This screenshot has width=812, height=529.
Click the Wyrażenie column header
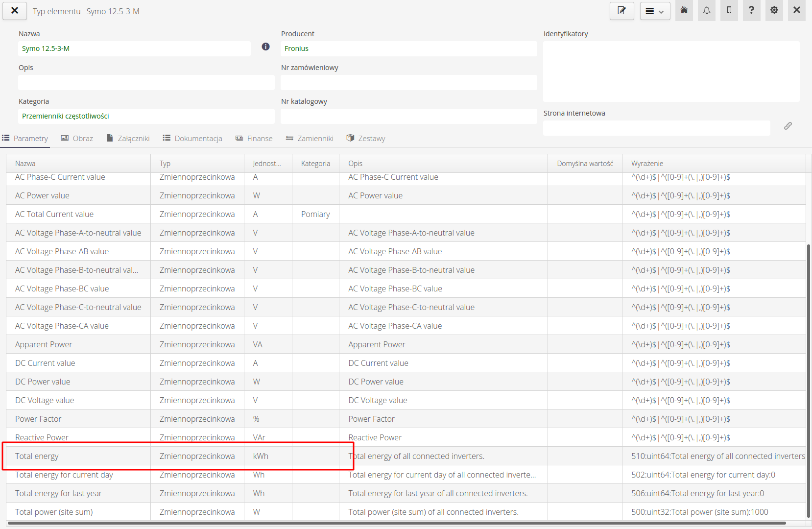[647, 164]
